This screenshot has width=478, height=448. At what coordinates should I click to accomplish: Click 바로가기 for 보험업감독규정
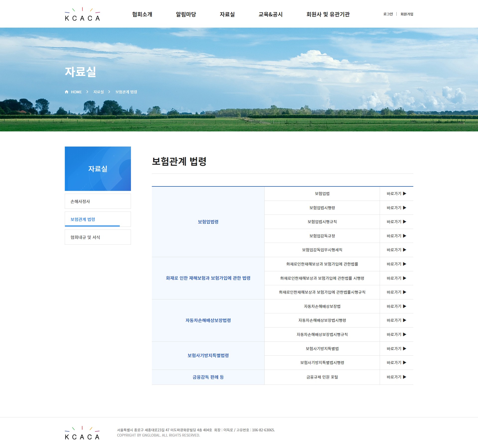click(396, 236)
